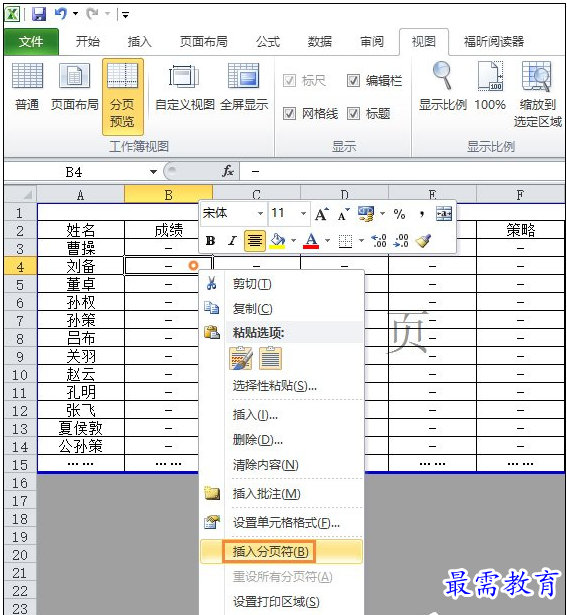The width and height of the screenshot is (567, 615).
Task: Switch to the Data (数据) tab
Action: click(320, 42)
